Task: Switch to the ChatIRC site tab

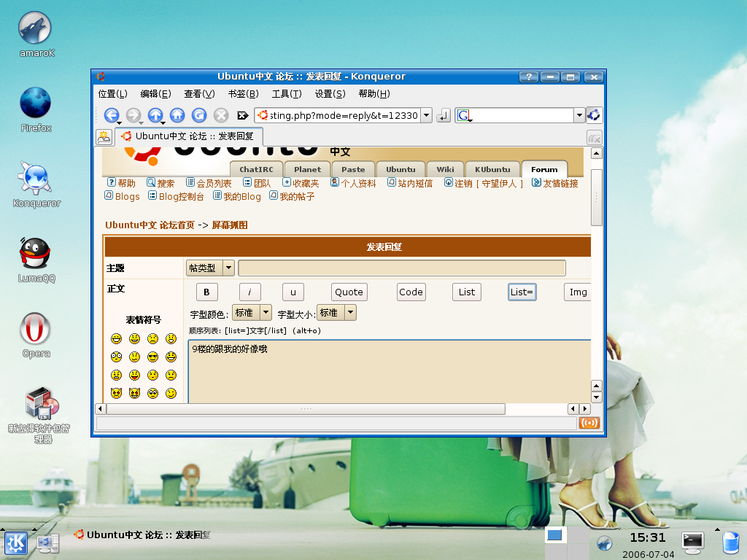Action: click(256, 169)
